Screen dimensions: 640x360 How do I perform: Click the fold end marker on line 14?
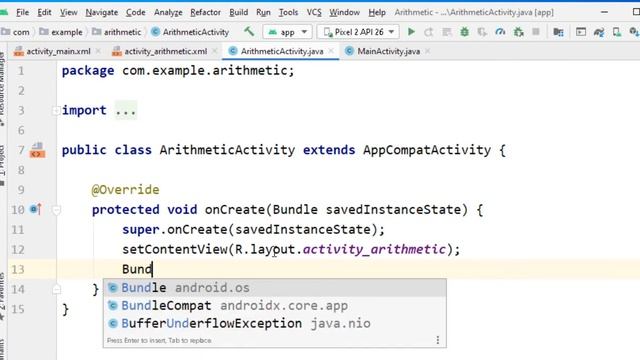click(x=56, y=289)
